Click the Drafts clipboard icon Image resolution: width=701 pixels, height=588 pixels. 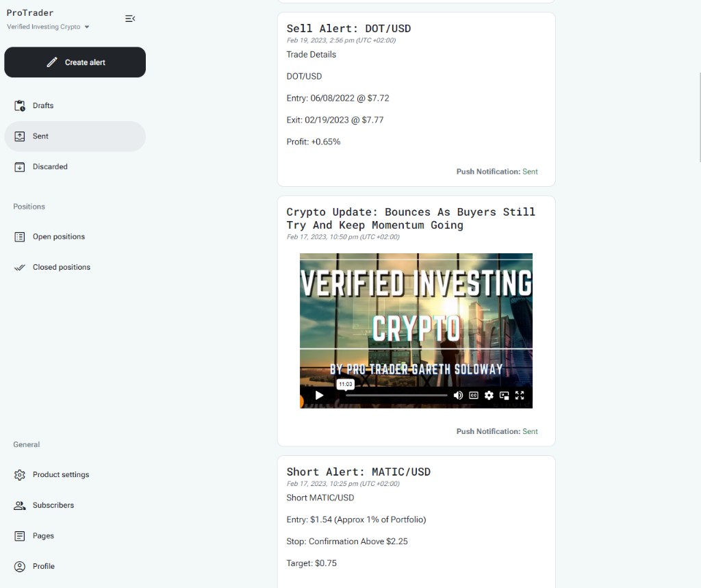(20, 105)
